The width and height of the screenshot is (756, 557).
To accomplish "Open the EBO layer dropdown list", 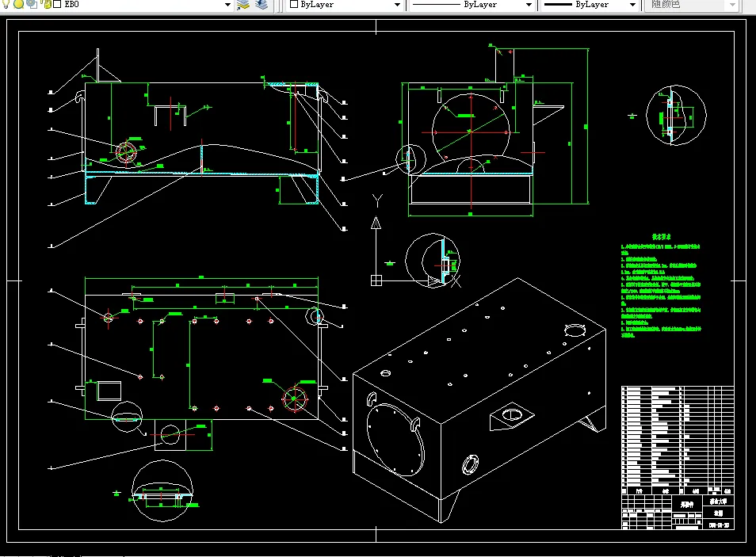I will tap(227, 4).
